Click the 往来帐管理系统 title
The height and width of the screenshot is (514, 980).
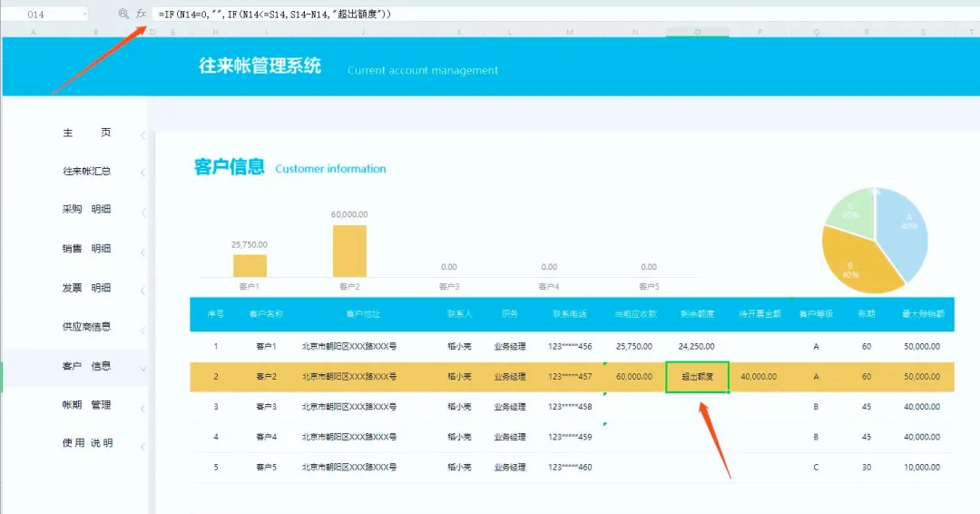click(260, 65)
